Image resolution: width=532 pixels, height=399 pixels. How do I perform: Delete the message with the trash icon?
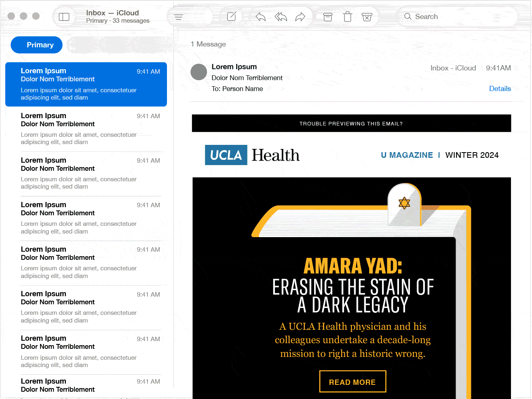347,17
